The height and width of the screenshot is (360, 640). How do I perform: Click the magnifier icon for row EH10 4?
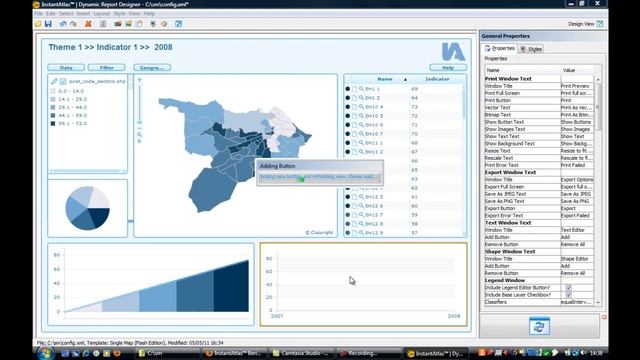click(x=361, y=107)
